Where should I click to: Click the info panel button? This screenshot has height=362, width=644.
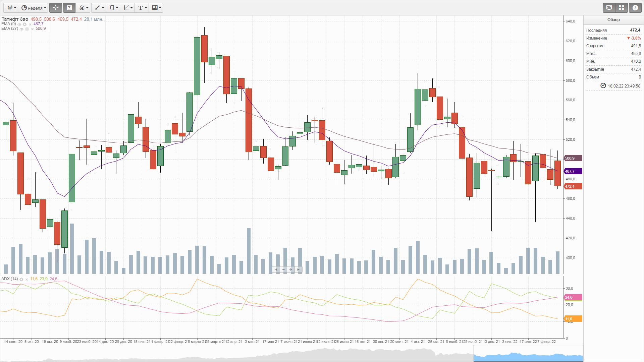coord(635,8)
